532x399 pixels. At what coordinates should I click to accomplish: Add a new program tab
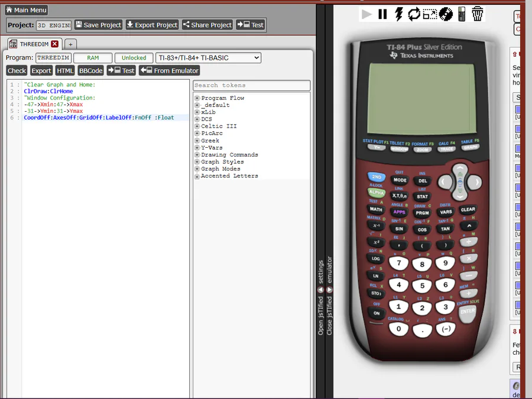[x=70, y=44]
